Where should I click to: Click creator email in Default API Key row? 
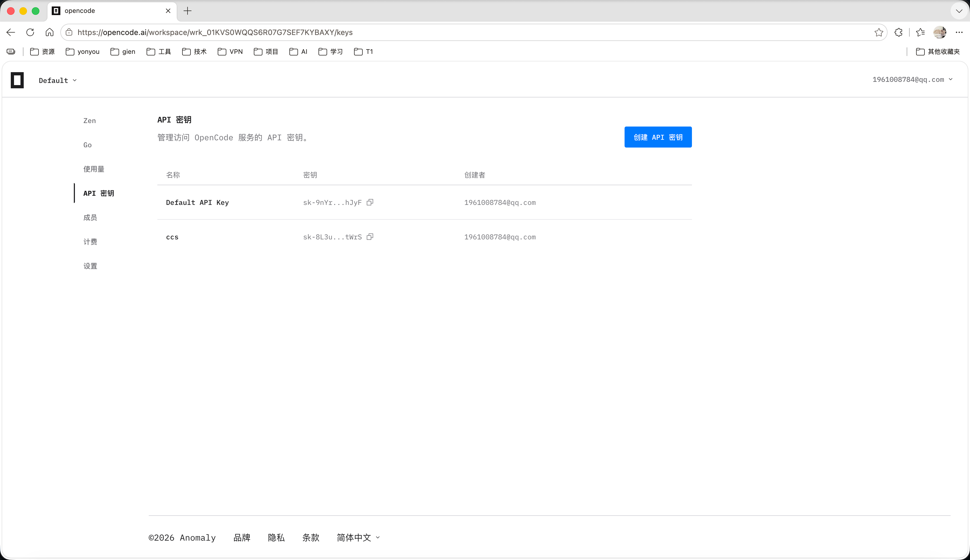(500, 202)
